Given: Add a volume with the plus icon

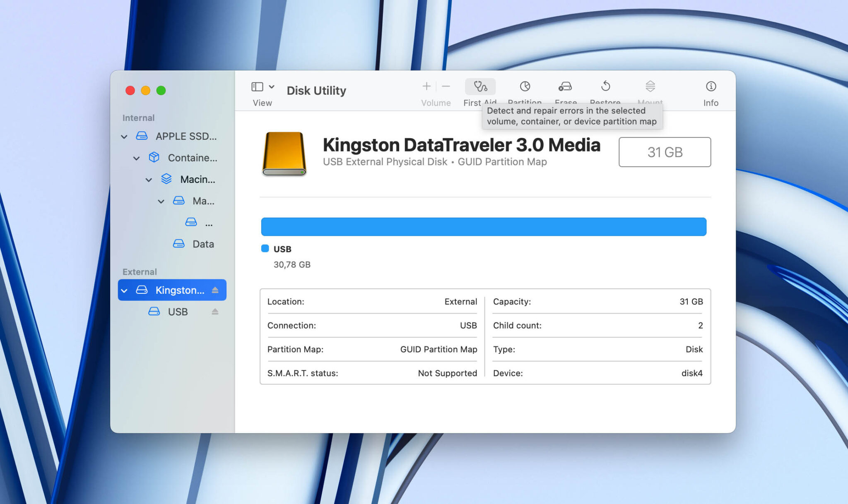Looking at the screenshot, I should coord(426,86).
